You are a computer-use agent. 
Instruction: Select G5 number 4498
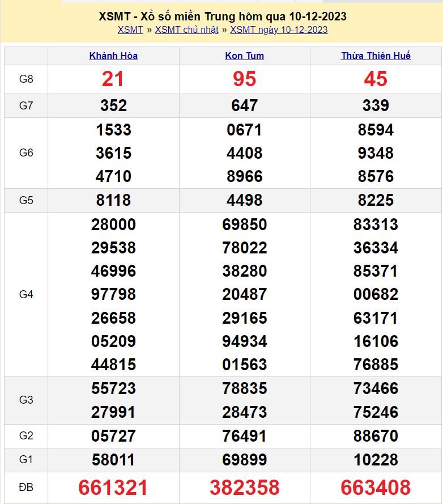coord(245,200)
